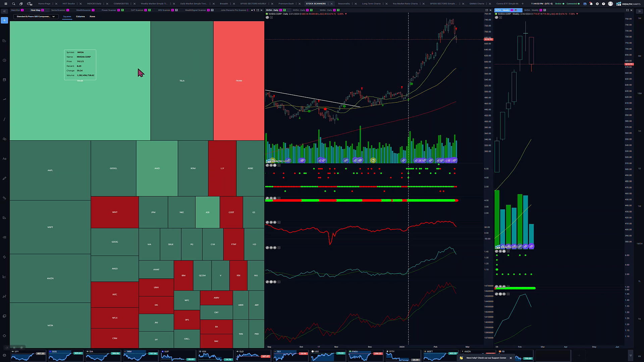Switch heat map to Columns view
This screenshot has width=644, height=362.
(x=80, y=16)
